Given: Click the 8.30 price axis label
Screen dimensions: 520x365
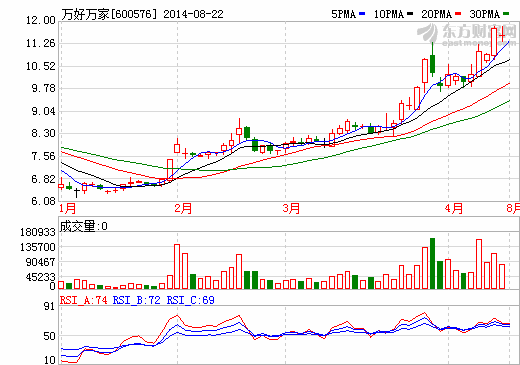Looking at the screenshot, I should [43, 133].
